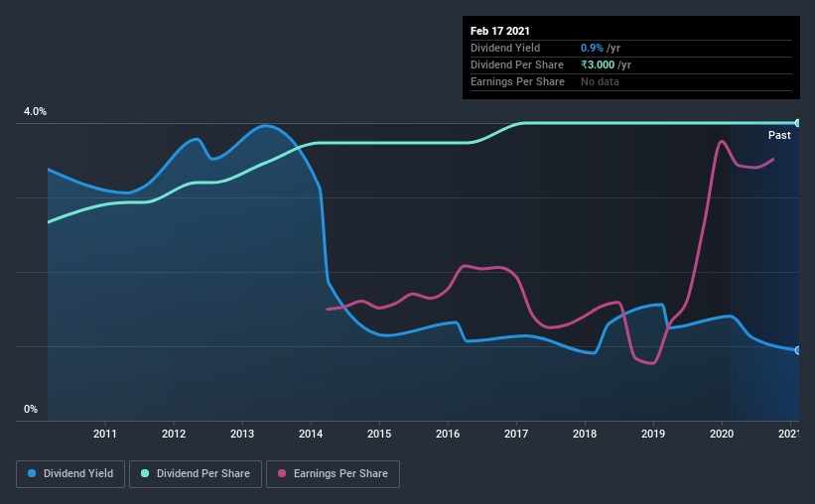
Task: Click the 'Dividend Yield' row label in tooltip
Action: pos(505,48)
